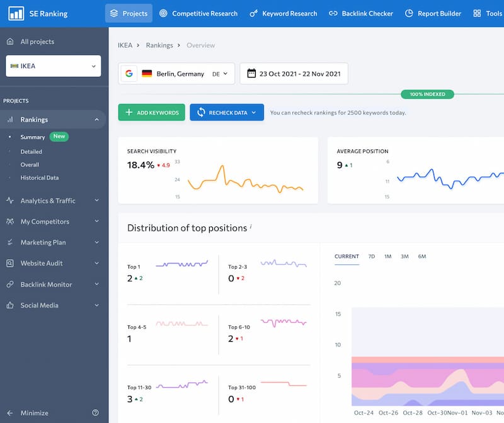Select the 6M chart period tab
Viewport: 504px width, 423px height.
coord(421,257)
